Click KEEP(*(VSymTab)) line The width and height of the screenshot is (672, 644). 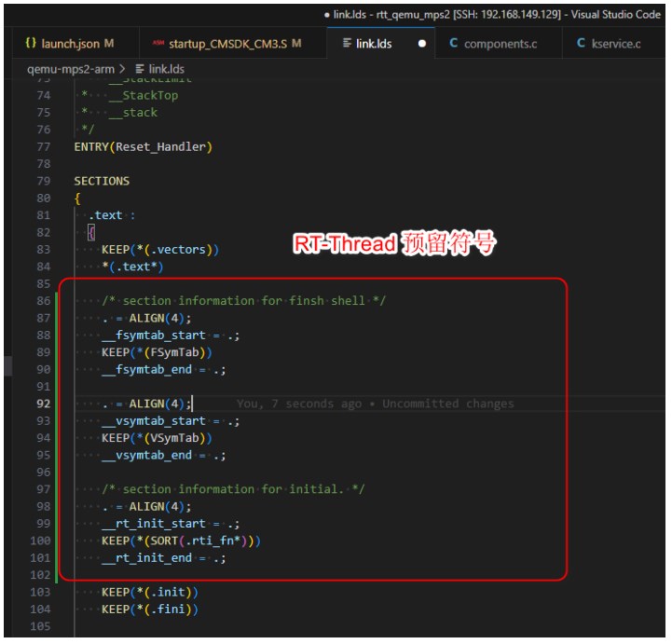click(157, 438)
